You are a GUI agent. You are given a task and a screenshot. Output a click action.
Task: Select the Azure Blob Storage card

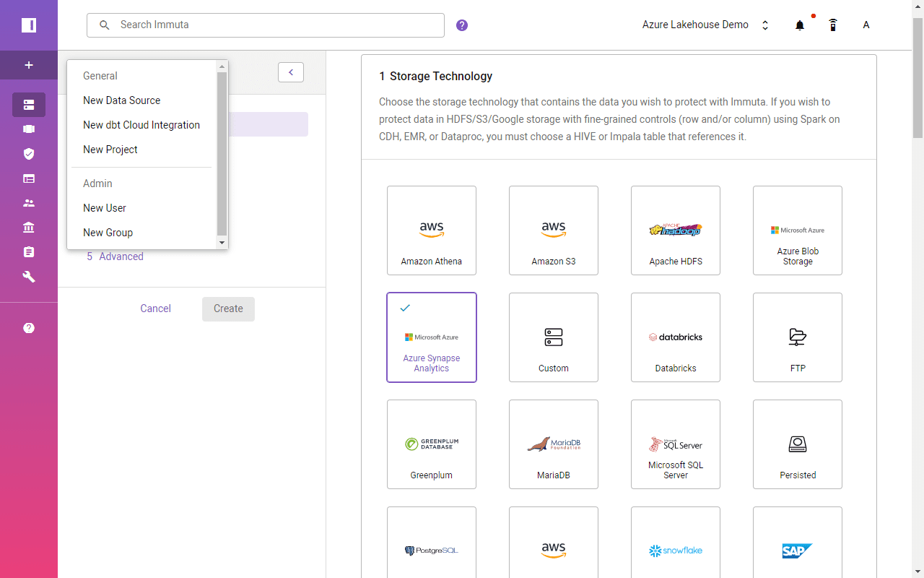798,230
